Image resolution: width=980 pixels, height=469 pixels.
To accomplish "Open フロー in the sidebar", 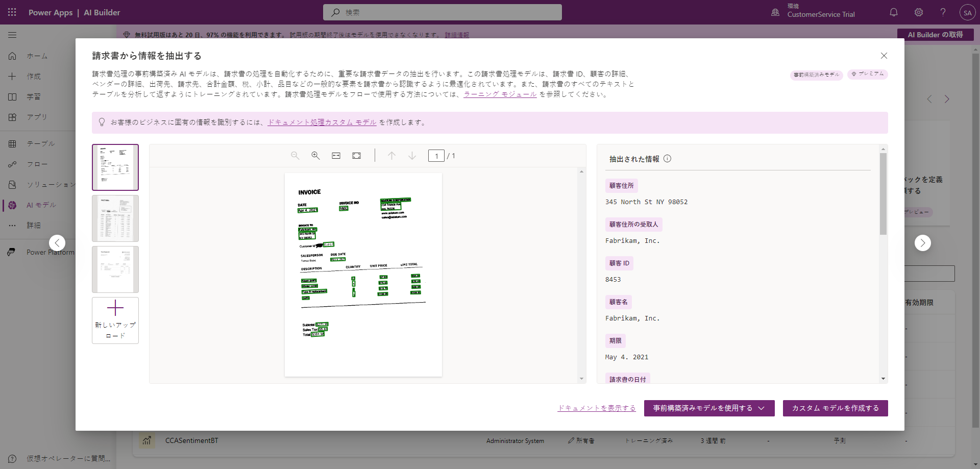I will [x=37, y=164].
